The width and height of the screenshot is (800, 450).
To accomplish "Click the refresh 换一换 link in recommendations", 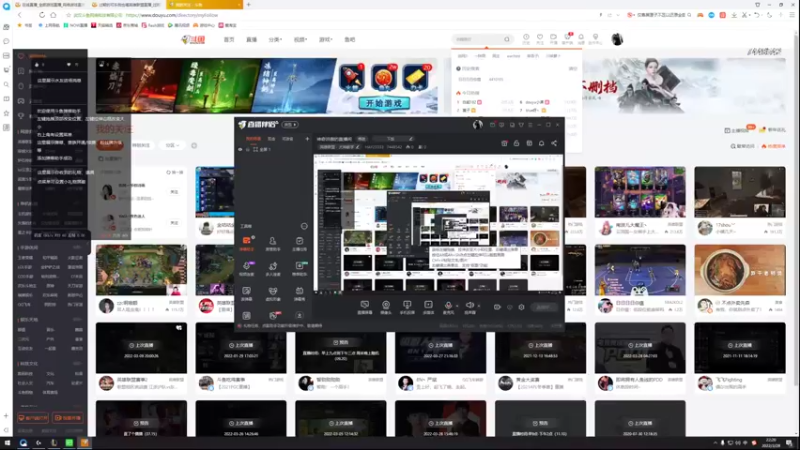I will click(174, 172).
